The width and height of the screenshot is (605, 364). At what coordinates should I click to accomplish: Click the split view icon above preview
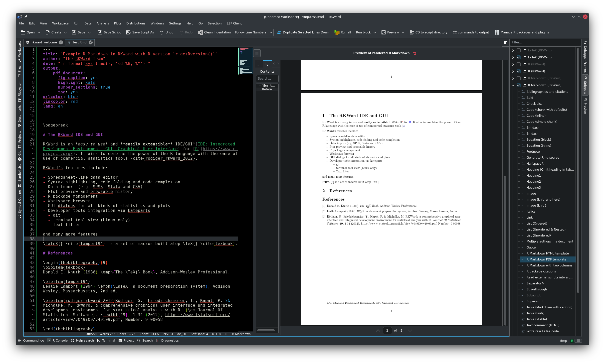click(506, 42)
